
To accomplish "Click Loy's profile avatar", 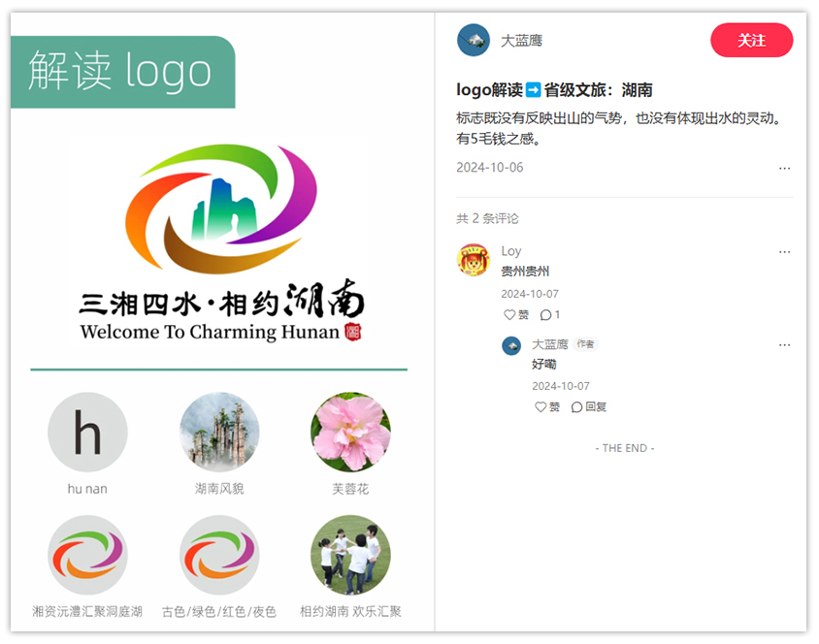I will (x=474, y=260).
